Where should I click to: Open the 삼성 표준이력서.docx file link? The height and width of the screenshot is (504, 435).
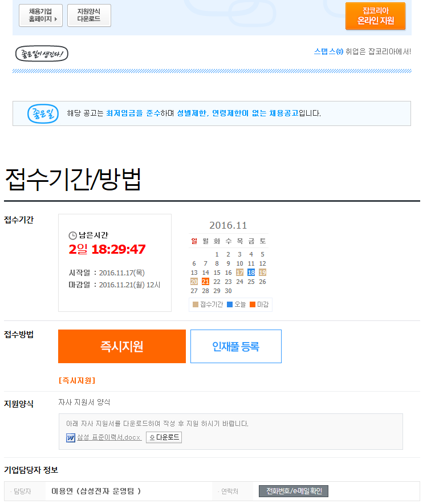(109, 437)
